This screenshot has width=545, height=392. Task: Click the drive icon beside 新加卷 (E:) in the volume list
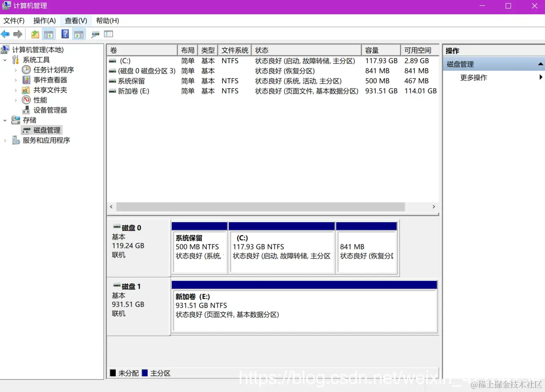click(x=113, y=91)
